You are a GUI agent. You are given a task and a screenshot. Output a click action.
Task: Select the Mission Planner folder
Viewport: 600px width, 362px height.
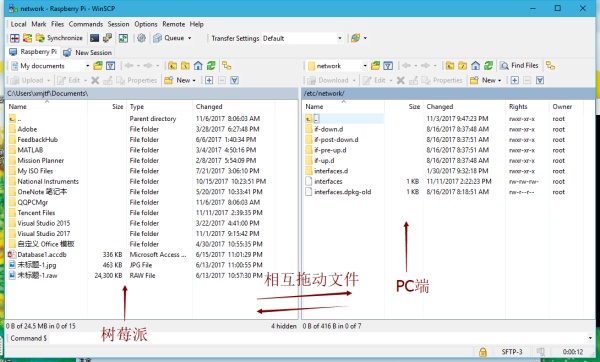pyautogui.click(x=41, y=160)
